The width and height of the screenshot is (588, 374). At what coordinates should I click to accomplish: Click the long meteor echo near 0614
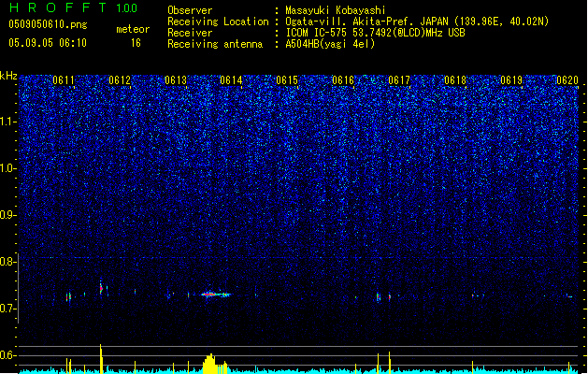(x=216, y=295)
